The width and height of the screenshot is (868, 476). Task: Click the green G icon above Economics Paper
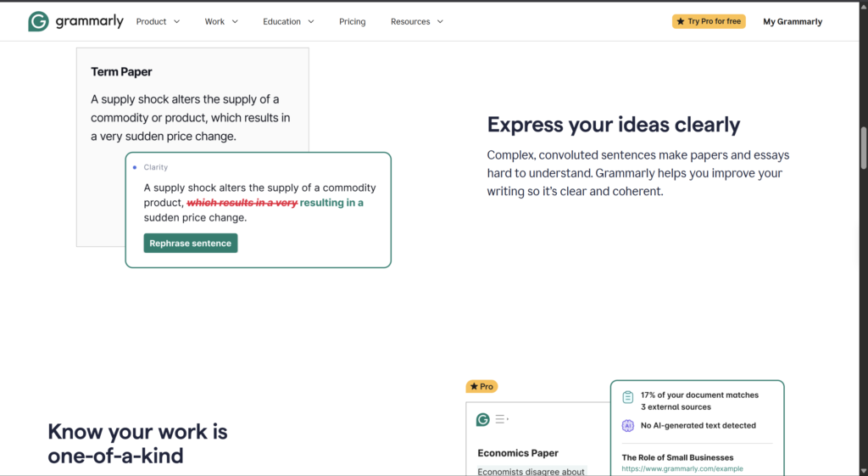[482, 419]
